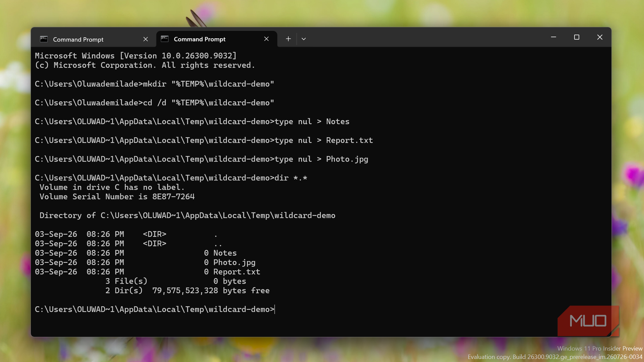The height and width of the screenshot is (362, 644).
Task: Click the single-dot <DIR> entry row
Action: coord(126,234)
